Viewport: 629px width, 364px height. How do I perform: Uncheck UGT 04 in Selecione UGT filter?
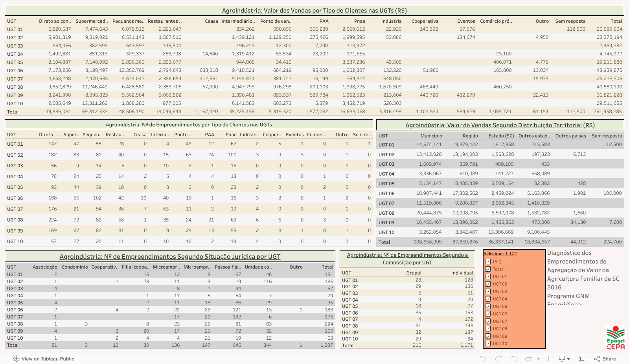click(488, 299)
